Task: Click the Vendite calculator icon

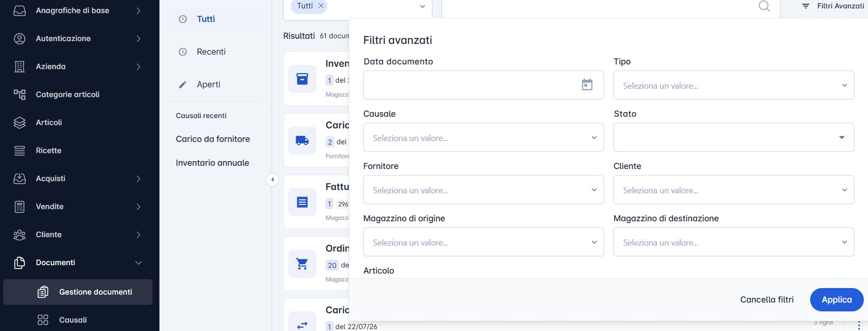Action: click(20, 206)
